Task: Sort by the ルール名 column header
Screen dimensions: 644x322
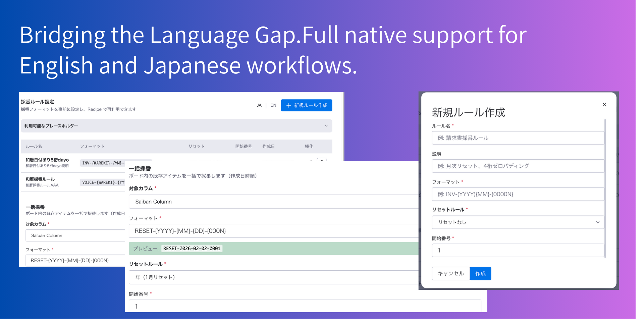Action: [x=34, y=147]
